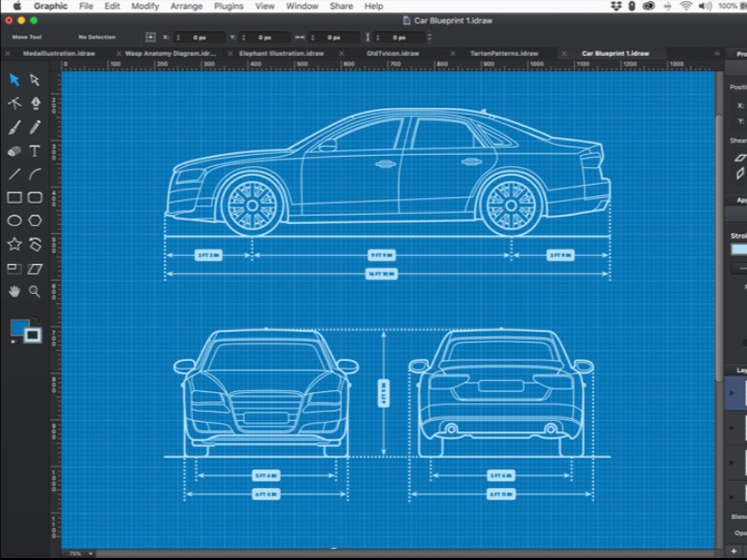Expand the bottom layer's disclosure triangle
Screen dimensions: 747x560
click(x=732, y=497)
